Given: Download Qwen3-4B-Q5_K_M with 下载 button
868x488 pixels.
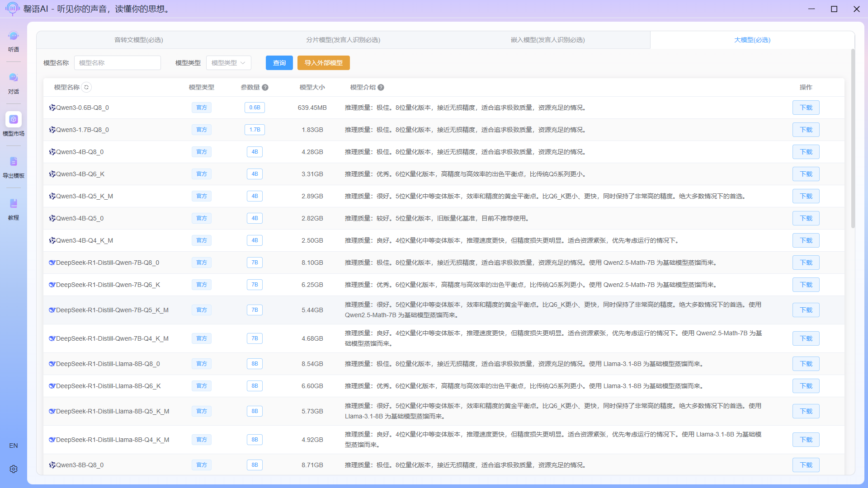Looking at the screenshot, I should (x=806, y=196).
